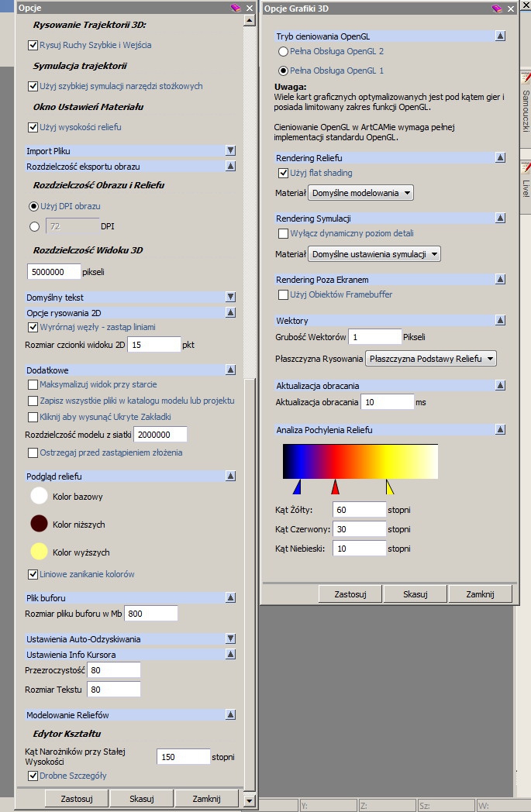
Task: Enable Wyłącz dynamiczny poziom detali
Action: (x=284, y=233)
